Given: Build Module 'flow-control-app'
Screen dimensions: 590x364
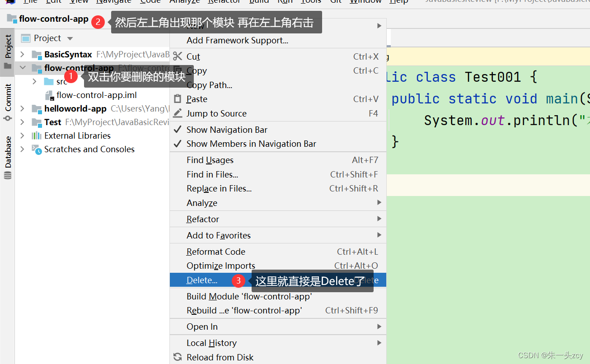Looking at the screenshot, I should (278, 296).
